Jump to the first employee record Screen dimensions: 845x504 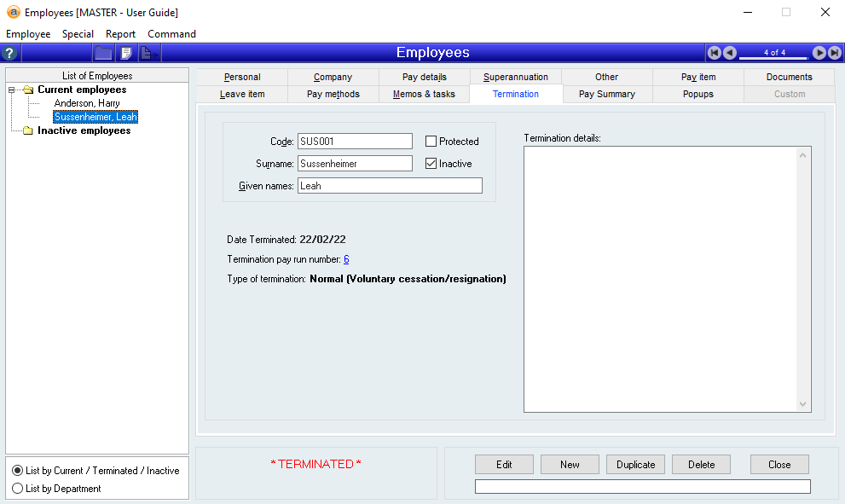click(715, 53)
